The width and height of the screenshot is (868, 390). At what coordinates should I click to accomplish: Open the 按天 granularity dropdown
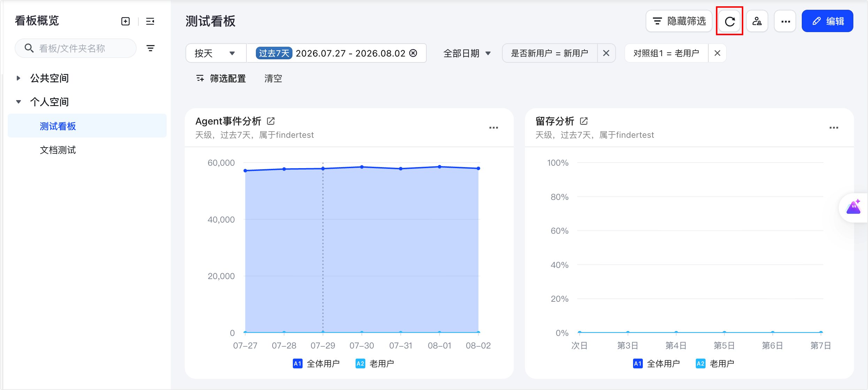(216, 53)
